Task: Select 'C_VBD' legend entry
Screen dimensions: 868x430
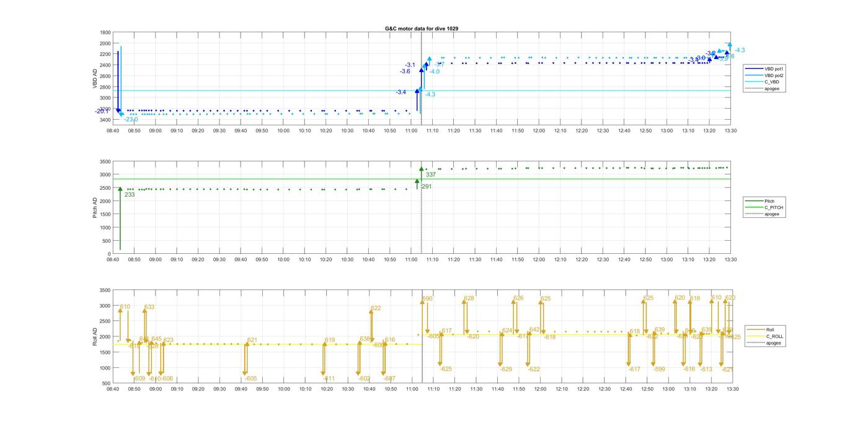Action: (764, 82)
